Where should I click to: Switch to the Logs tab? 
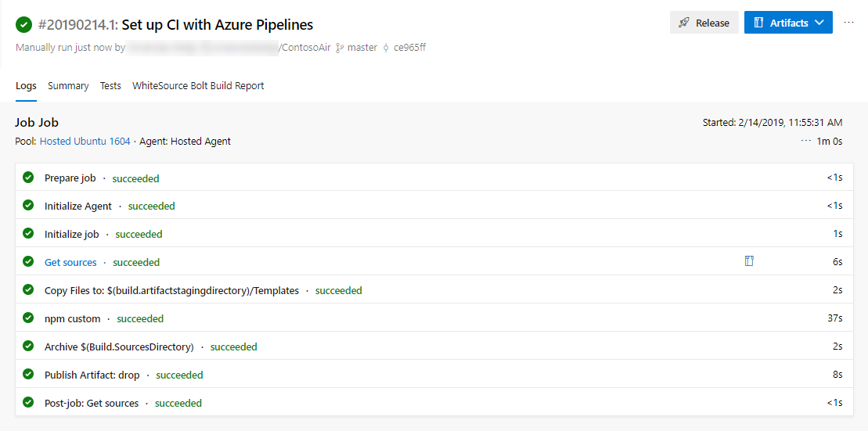point(26,86)
